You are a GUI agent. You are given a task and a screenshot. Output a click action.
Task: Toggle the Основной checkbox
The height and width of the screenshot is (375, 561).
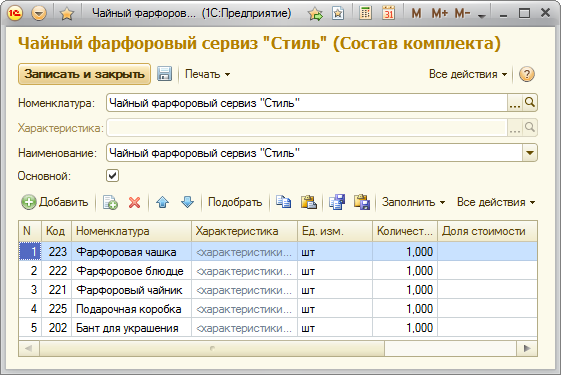pos(112,176)
